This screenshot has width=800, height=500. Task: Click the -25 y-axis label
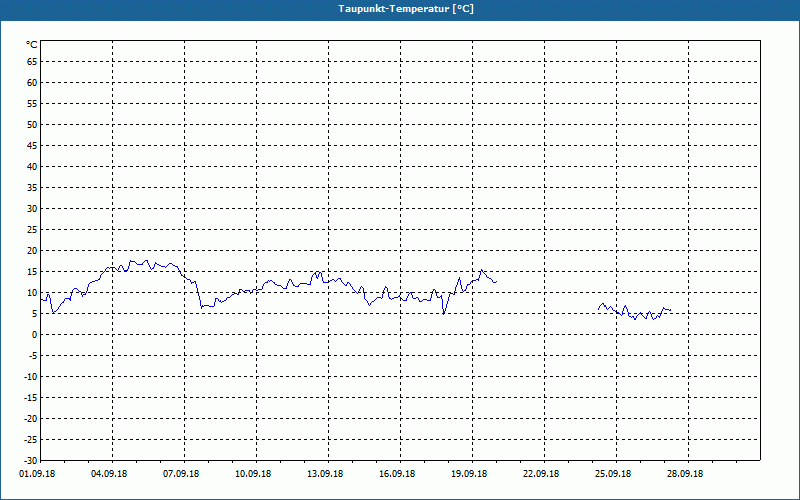(31, 440)
